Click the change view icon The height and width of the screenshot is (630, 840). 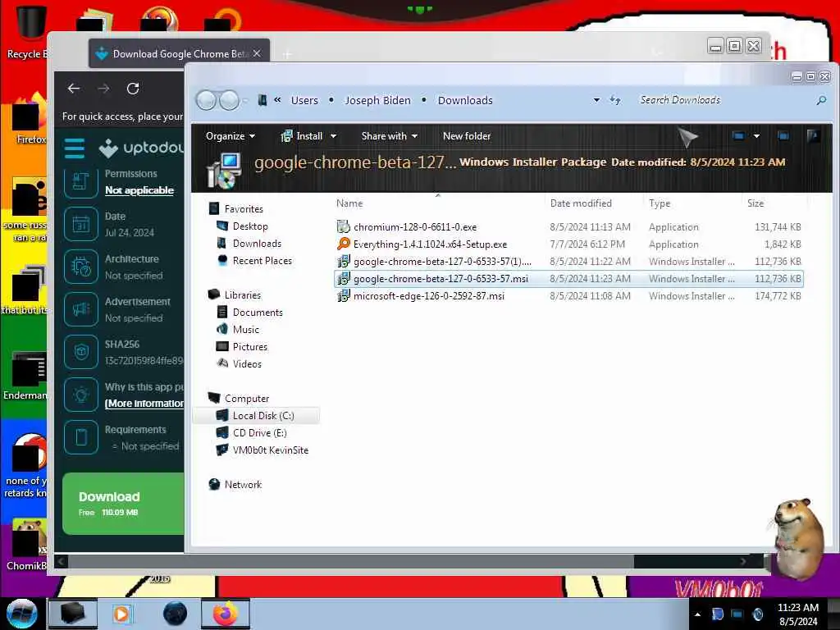pyautogui.click(x=739, y=136)
